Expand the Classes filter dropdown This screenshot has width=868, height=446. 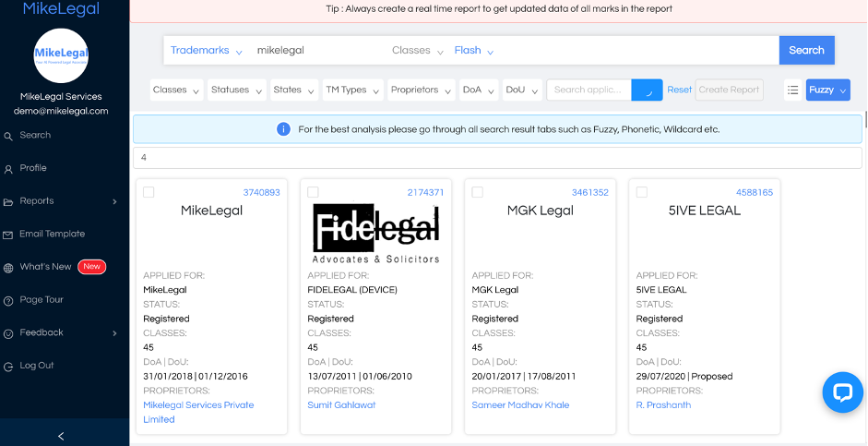coord(176,90)
